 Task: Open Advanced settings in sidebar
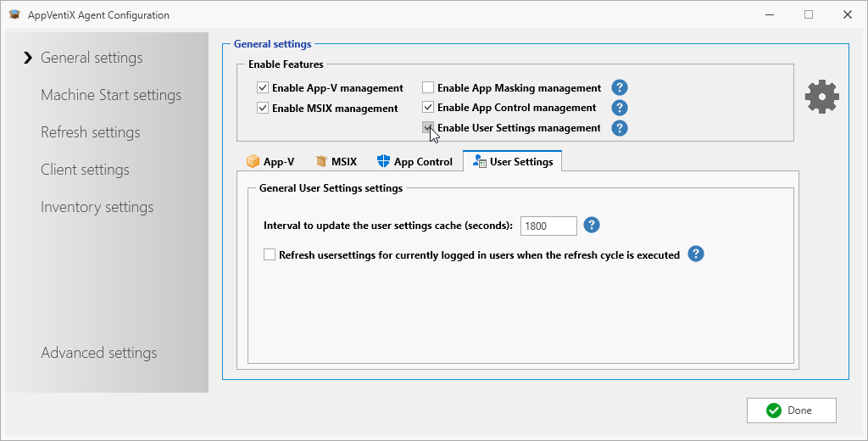coord(99,353)
